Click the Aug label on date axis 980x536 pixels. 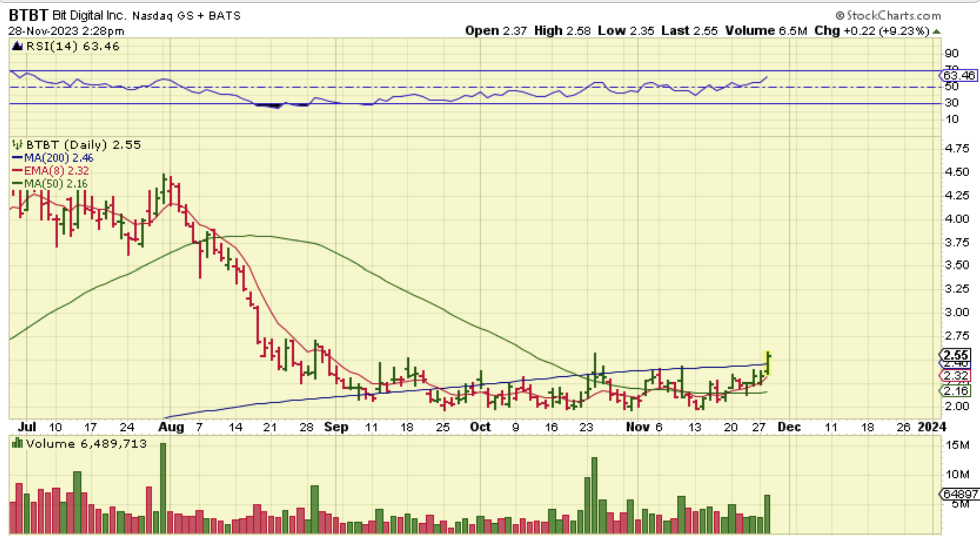click(171, 427)
